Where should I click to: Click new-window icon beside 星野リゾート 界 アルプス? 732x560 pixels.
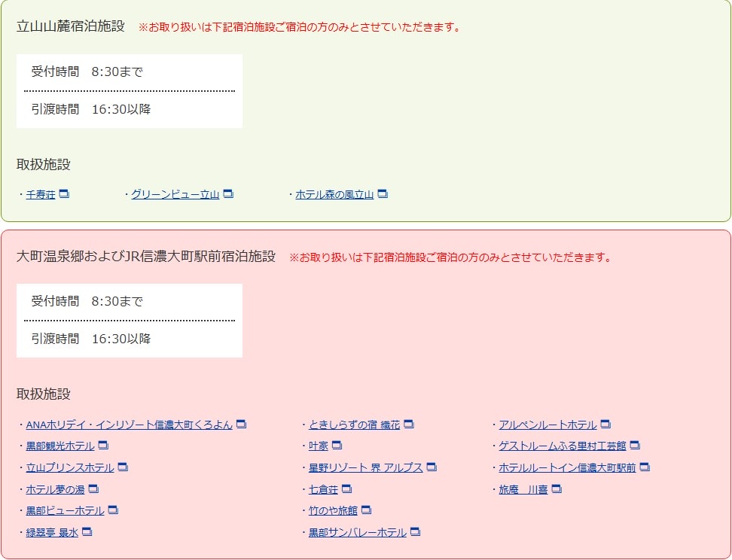pyautogui.click(x=432, y=467)
